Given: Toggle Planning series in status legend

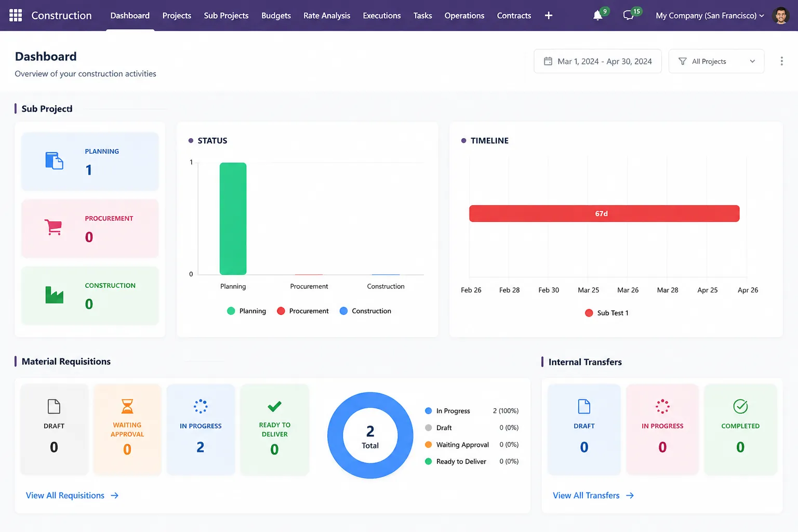Looking at the screenshot, I should pyautogui.click(x=246, y=311).
